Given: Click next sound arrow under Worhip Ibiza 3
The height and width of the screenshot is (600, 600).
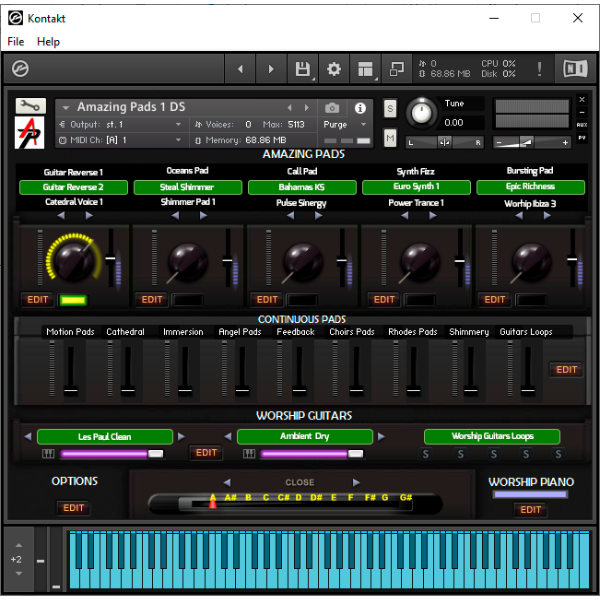Looking at the screenshot, I should [547, 215].
